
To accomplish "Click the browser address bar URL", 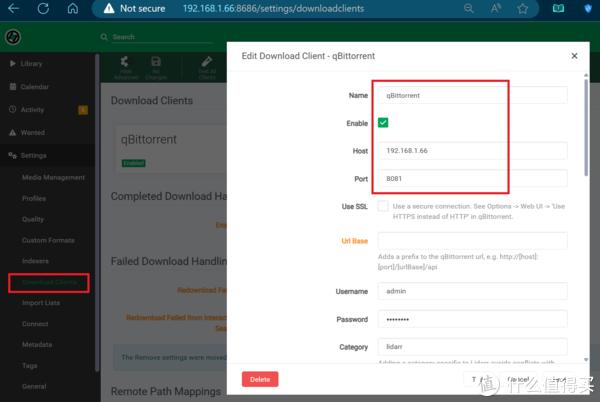I will [273, 8].
